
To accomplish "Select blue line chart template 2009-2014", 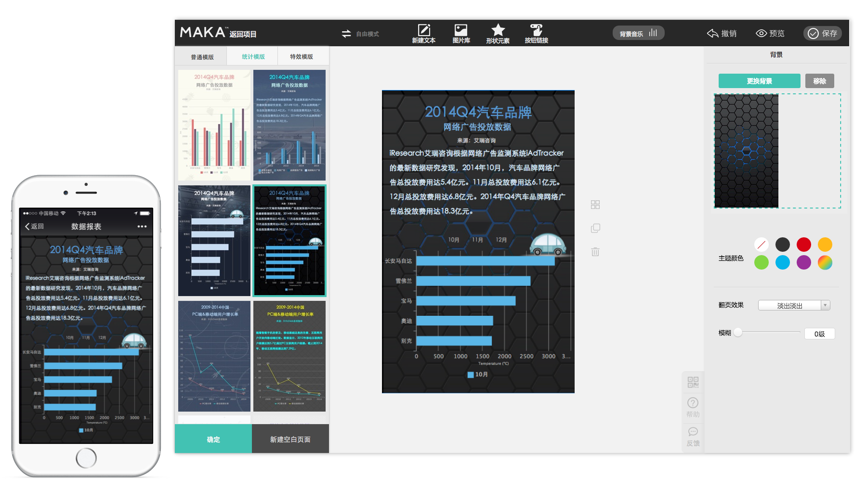I will (214, 356).
